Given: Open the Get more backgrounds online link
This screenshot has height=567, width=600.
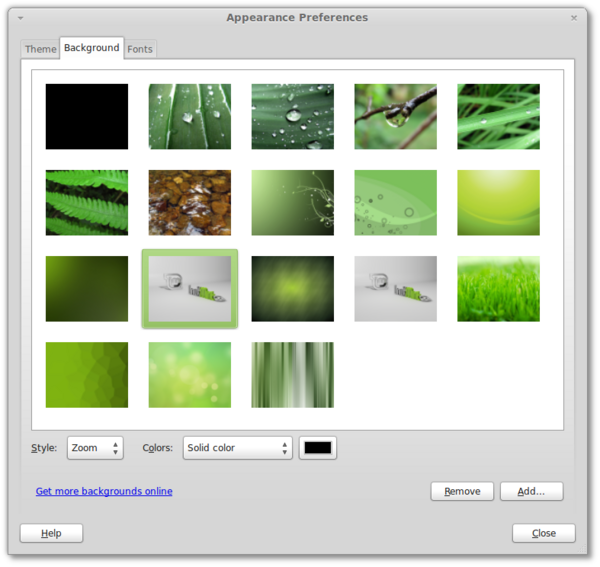Looking at the screenshot, I should click(x=104, y=491).
